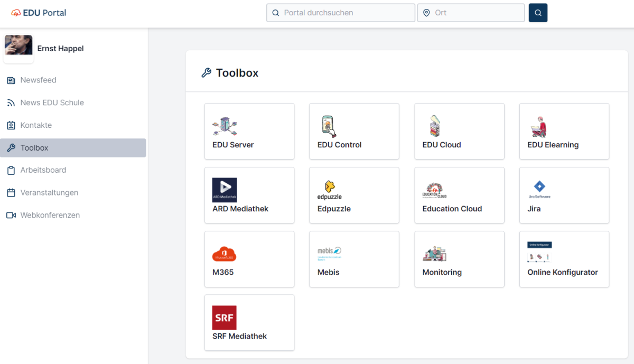634x364 pixels.
Task: Click the search magnifier button
Action: [x=538, y=13]
